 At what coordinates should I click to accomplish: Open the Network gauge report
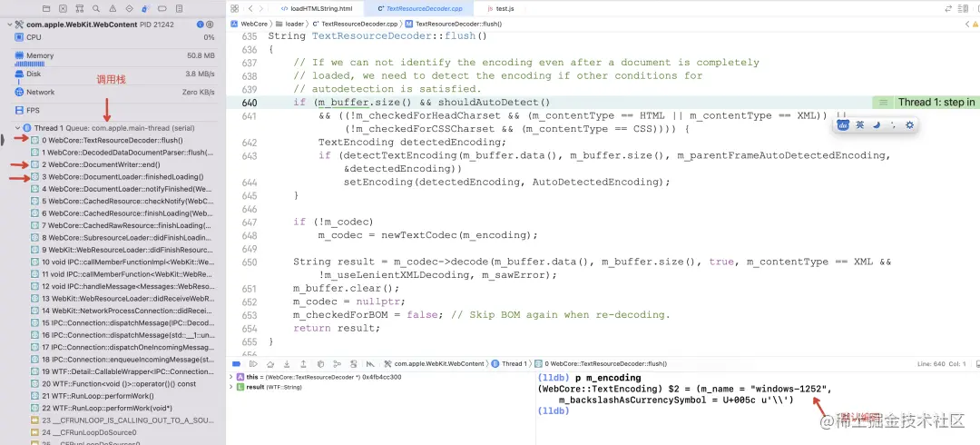click(x=114, y=92)
